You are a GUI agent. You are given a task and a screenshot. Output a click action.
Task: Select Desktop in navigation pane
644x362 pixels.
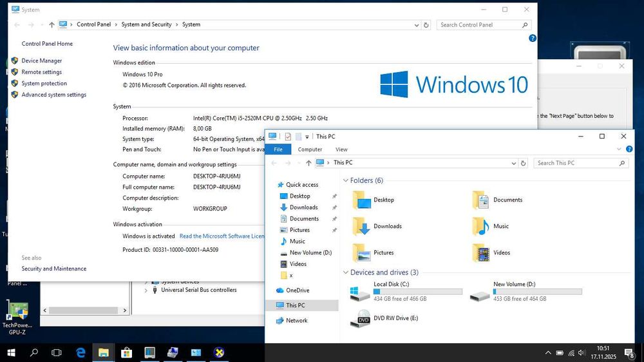click(x=300, y=196)
